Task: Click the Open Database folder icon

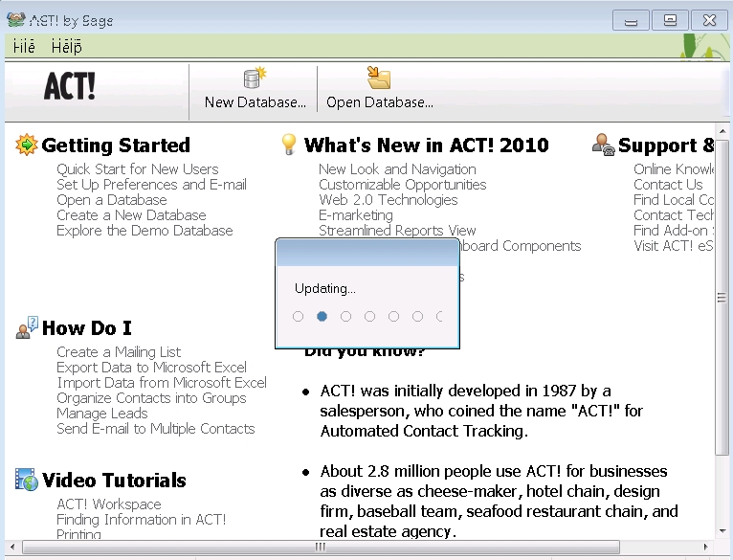Action: 379,78
